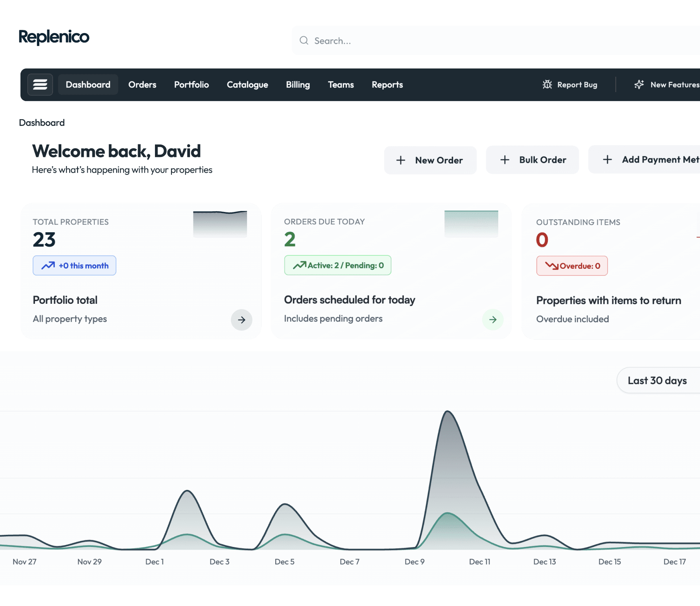
Task: Open Portfolio total arrow button
Action: click(x=241, y=320)
